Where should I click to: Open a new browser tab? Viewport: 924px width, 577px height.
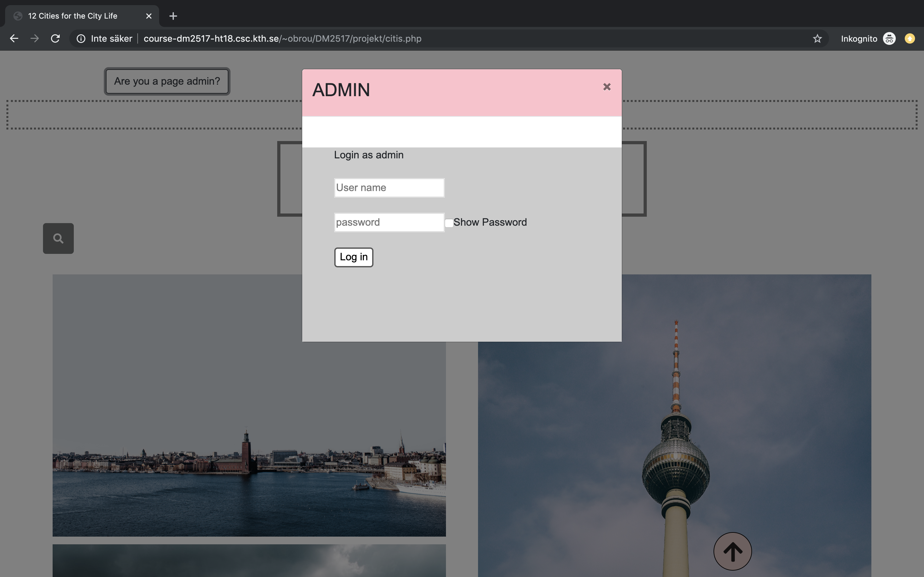click(x=173, y=16)
